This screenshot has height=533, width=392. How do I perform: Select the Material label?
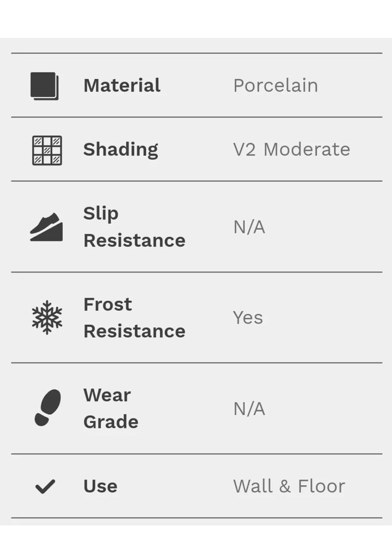coord(122,85)
